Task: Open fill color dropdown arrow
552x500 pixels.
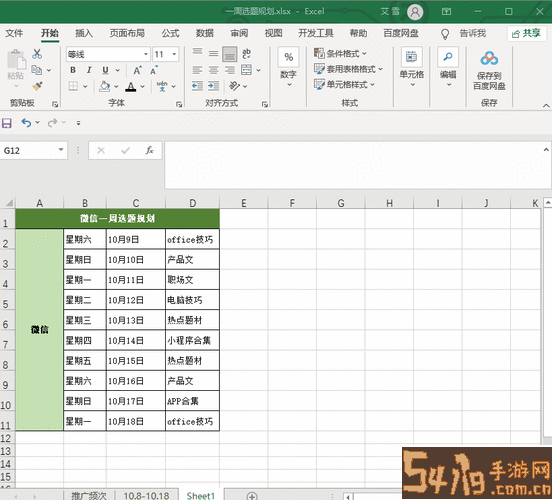Action: coord(116,86)
